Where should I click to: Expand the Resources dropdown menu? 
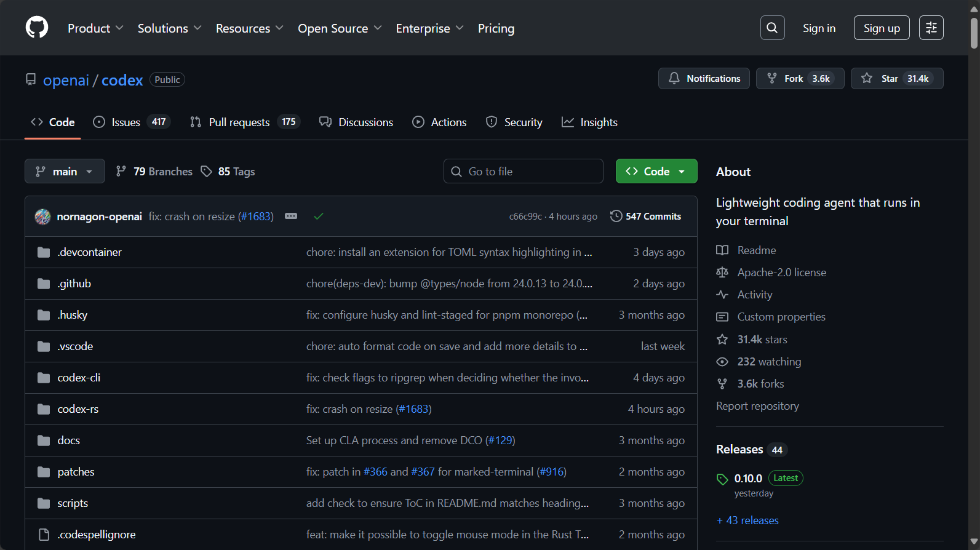(249, 28)
